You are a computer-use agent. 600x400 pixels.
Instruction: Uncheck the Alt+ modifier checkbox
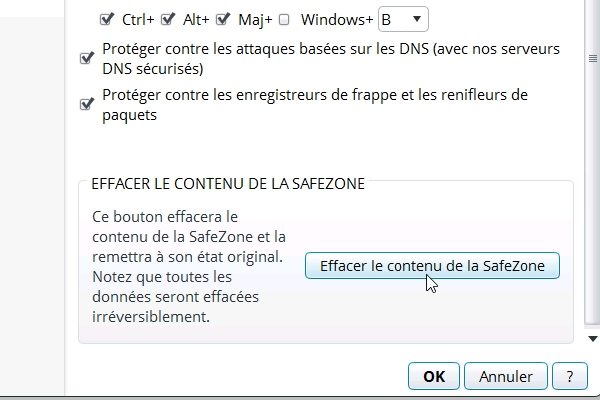(168, 19)
